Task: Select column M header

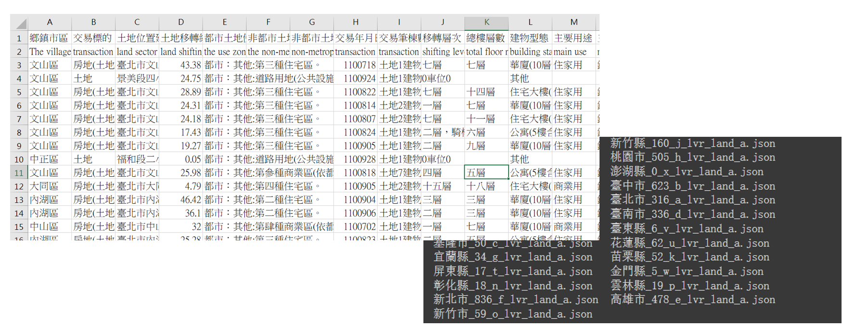Action: 574,22
